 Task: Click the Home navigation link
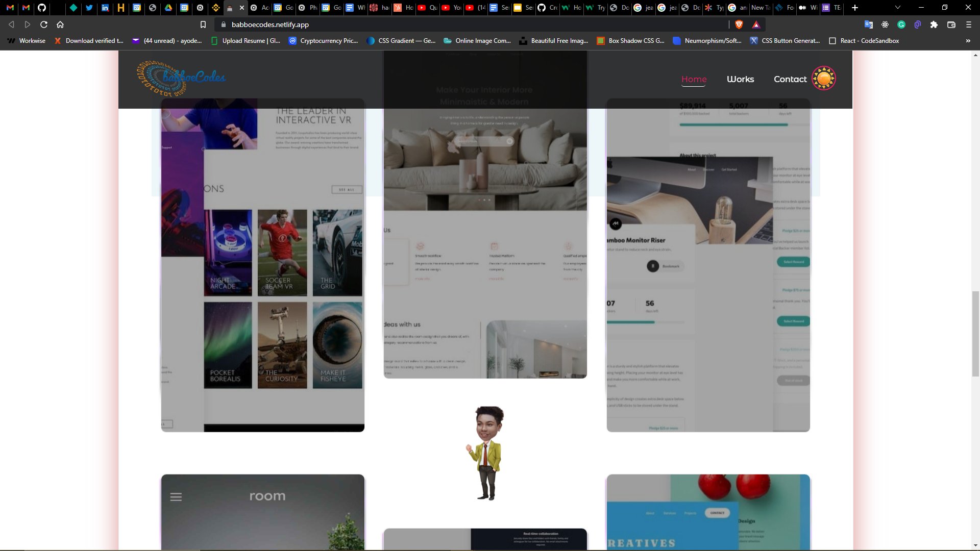(x=694, y=79)
